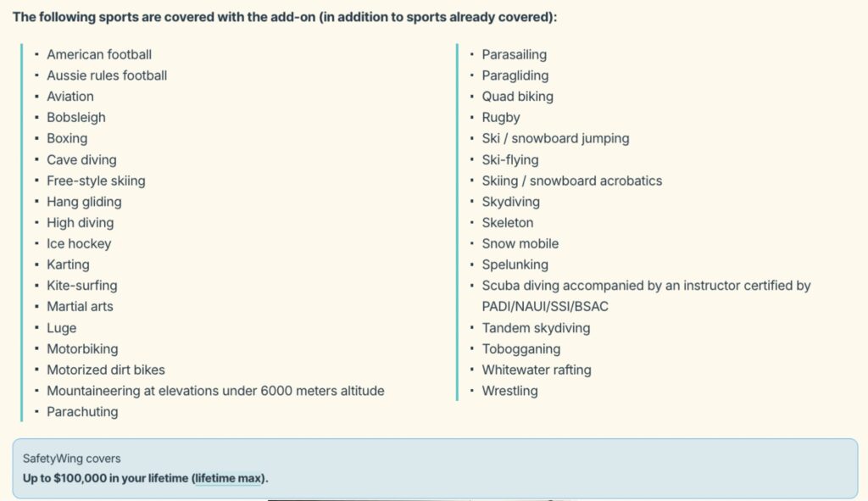Click 'Mountaineering at elevations under 6000 meters altitude'
868x501 pixels.
click(215, 391)
